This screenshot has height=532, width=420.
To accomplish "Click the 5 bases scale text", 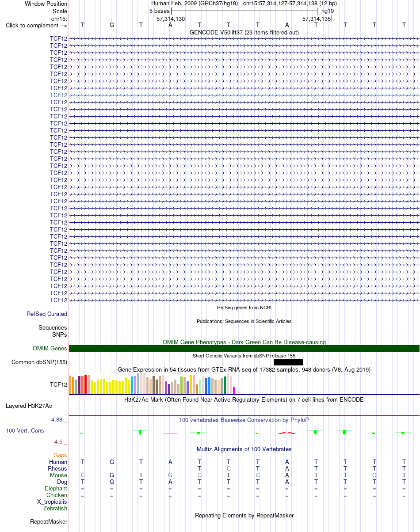I will [x=159, y=11].
